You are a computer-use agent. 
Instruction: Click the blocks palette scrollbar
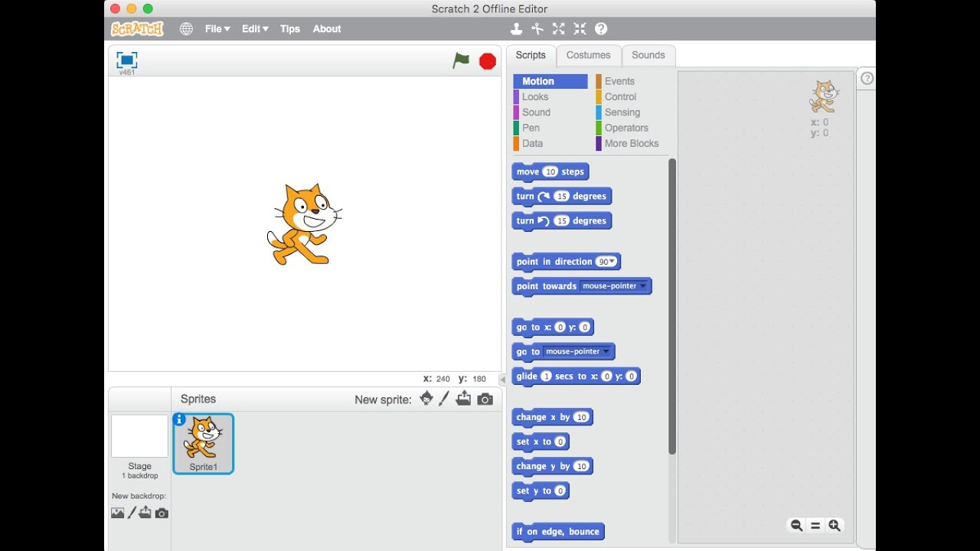click(672, 306)
